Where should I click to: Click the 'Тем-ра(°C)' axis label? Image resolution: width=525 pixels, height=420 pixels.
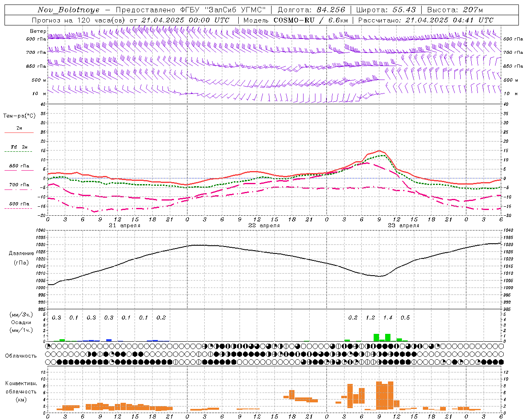[19, 116]
